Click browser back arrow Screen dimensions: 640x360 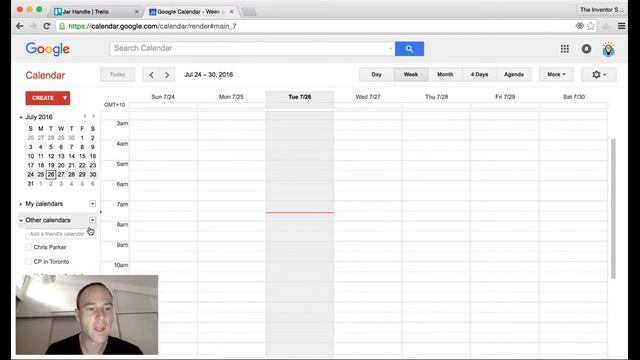20,26
